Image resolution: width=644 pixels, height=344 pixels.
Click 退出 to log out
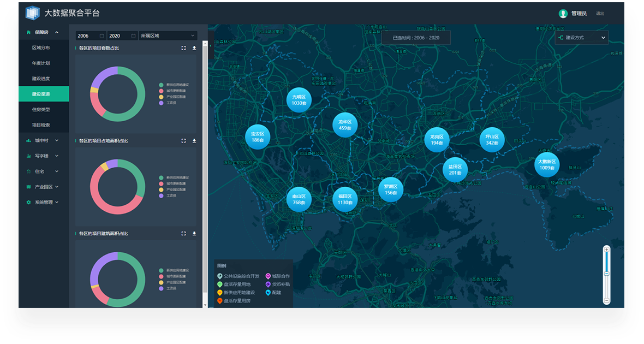[600, 14]
